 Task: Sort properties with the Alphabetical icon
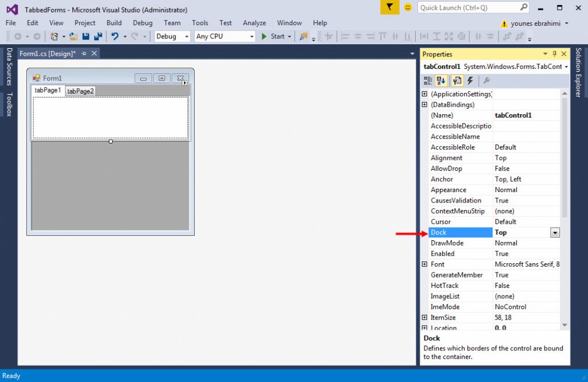point(441,81)
